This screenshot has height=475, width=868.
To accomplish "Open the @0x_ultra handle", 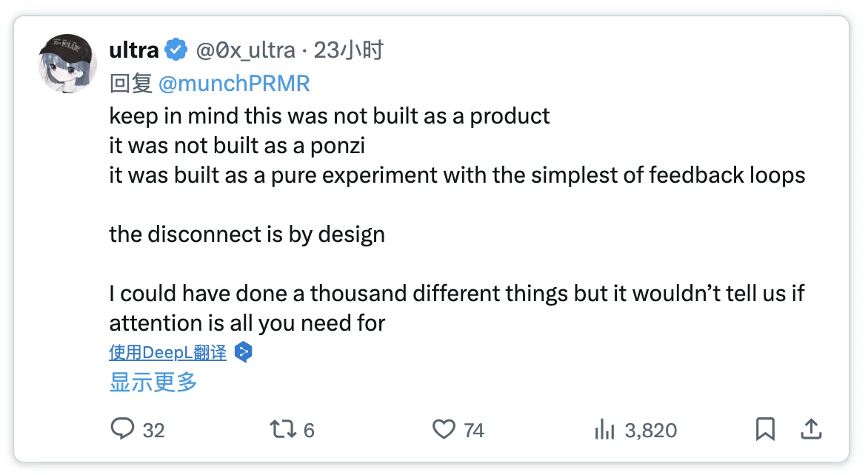I will 244,50.
